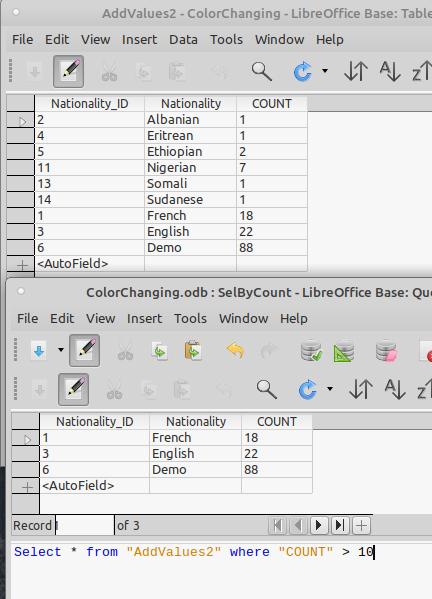Image resolution: width=432 pixels, height=599 pixels.
Task: Click Undo arrow in query editor toolbar
Action: tap(235, 350)
